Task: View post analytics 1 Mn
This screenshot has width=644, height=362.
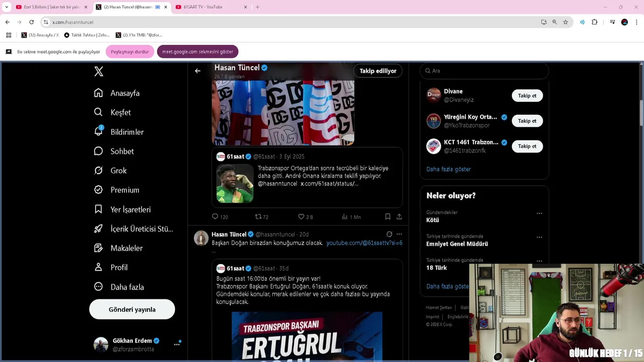Action: point(351,217)
